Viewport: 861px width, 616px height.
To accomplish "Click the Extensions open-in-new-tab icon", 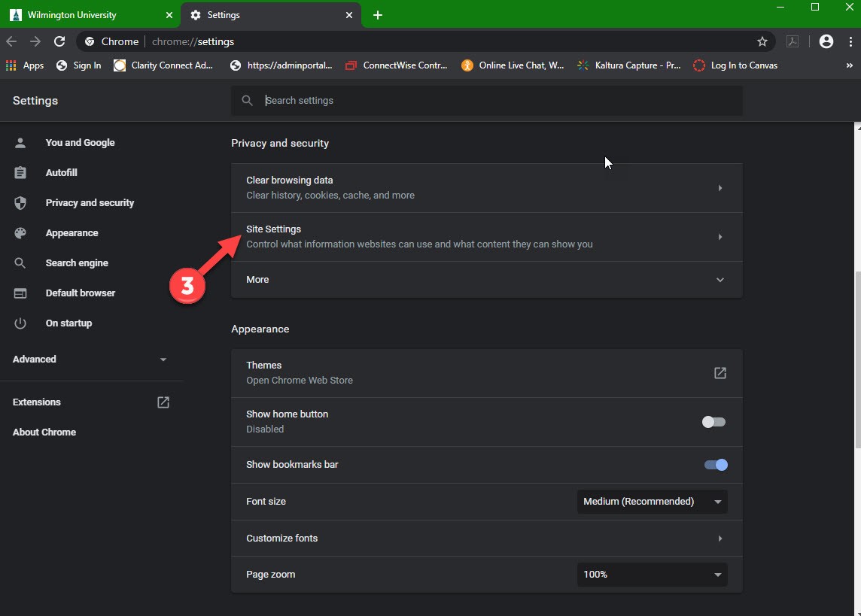I will point(163,402).
